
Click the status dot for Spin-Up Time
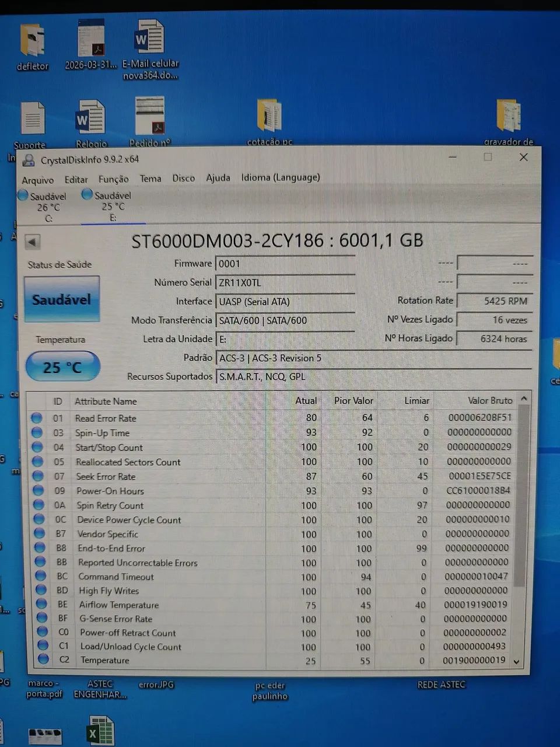(x=37, y=432)
